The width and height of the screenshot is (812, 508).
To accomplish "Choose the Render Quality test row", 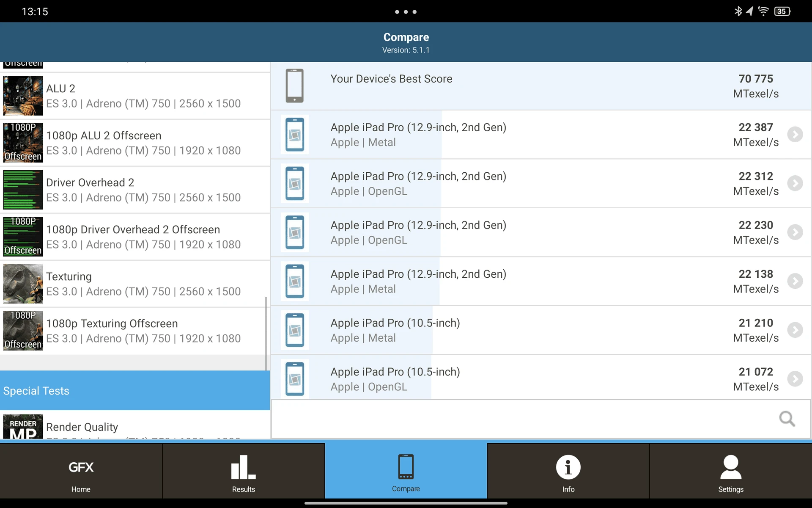I will [135, 425].
